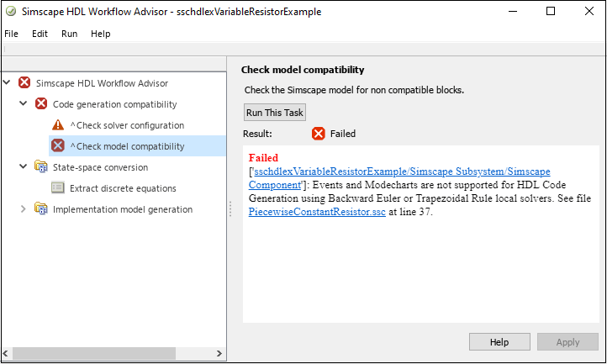This screenshot has width=607, height=364.
Task: Click the State-space conversion folder icon
Action: [41, 167]
